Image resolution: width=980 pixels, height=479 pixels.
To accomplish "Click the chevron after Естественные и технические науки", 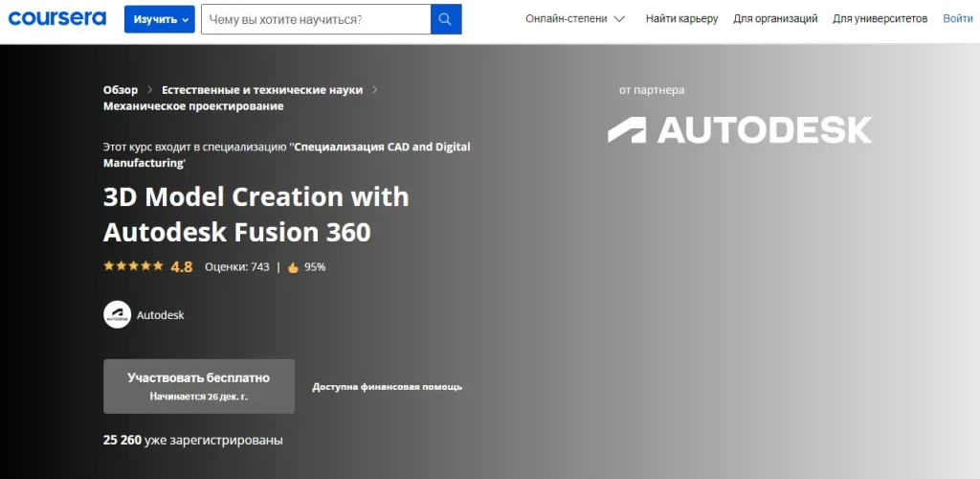I will click(375, 90).
